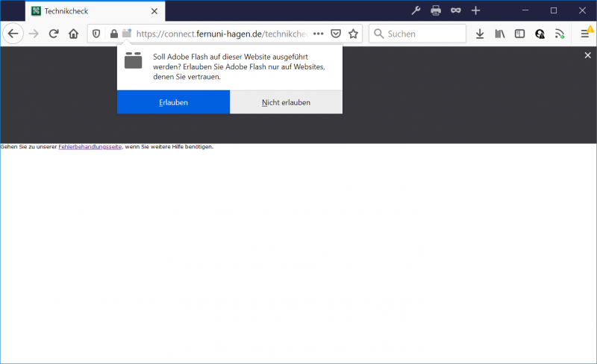Reload the current page
Viewport: 597px width, 364px height.
(54, 34)
